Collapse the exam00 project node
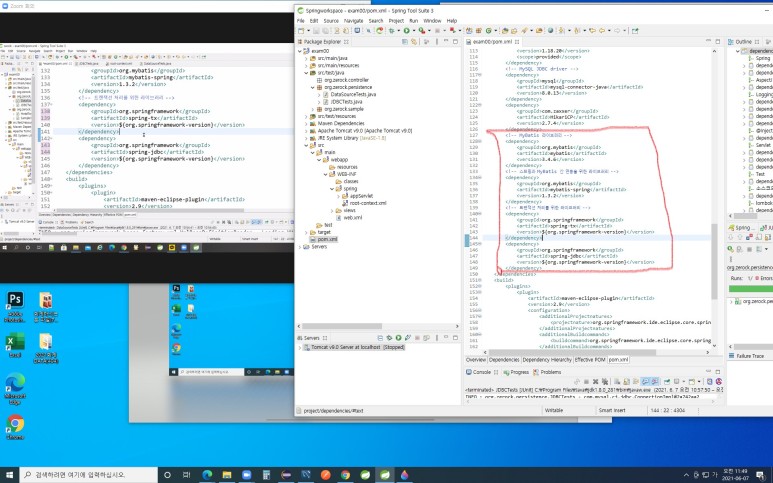 click(x=300, y=51)
